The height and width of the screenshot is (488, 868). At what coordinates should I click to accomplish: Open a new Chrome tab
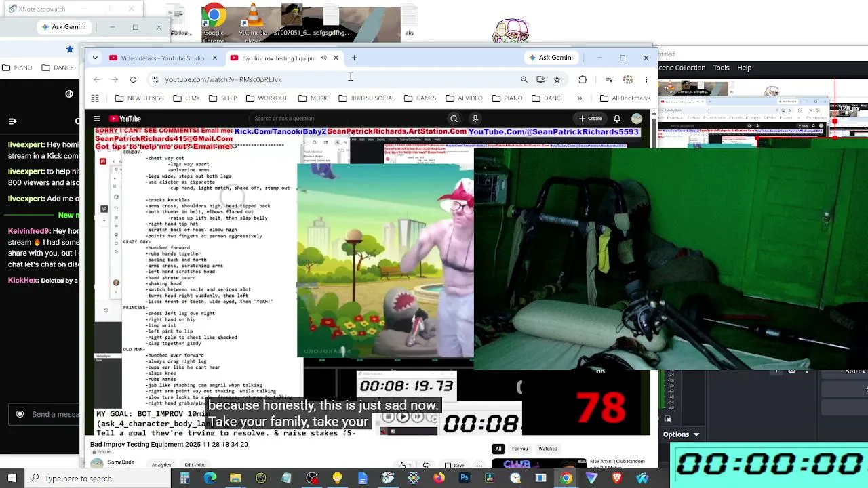354,58
